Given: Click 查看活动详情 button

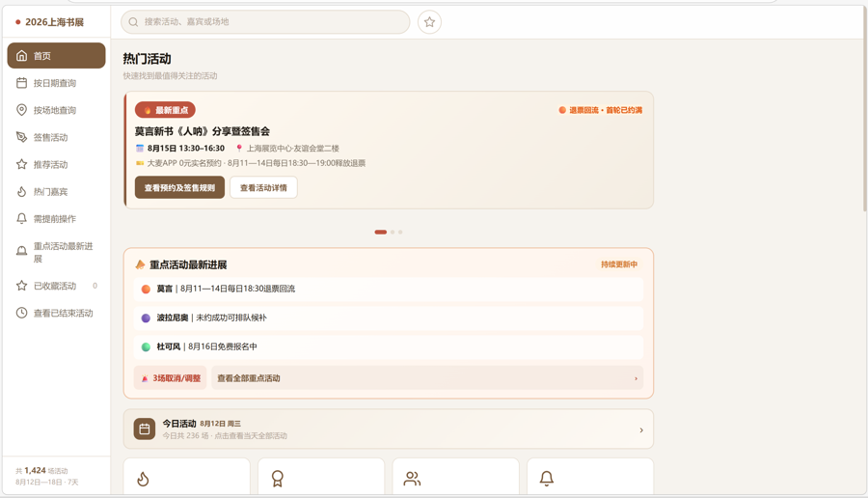Looking at the screenshot, I should [x=263, y=187].
